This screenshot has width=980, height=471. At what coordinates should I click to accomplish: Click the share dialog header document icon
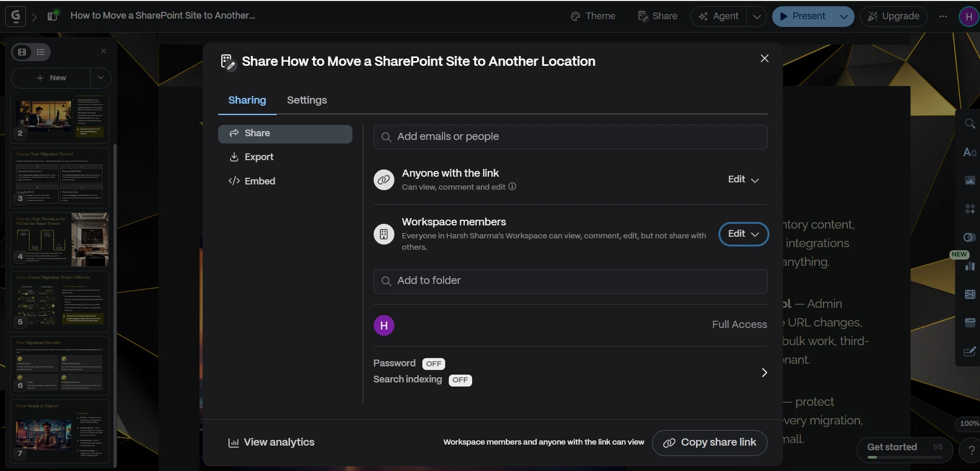click(x=229, y=62)
